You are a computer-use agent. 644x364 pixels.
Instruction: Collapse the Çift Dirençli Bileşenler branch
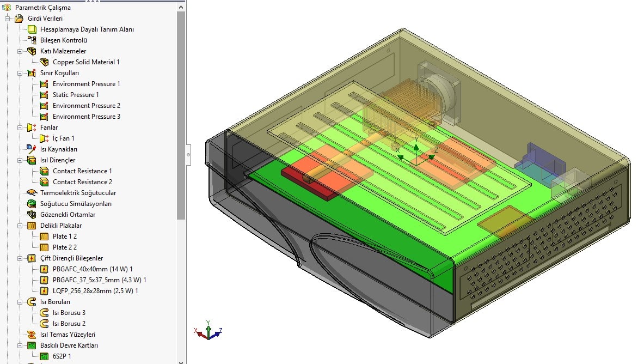[20, 258]
